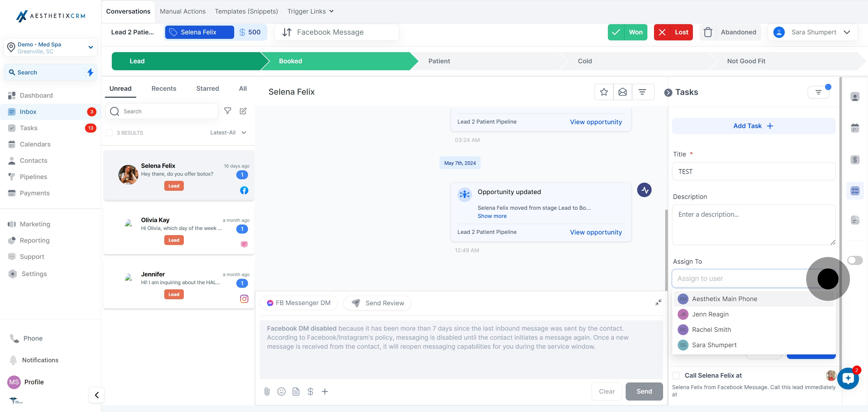This screenshot has width=868, height=412.
Task: Open Templates (Snippets) tab
Action: 246,11
